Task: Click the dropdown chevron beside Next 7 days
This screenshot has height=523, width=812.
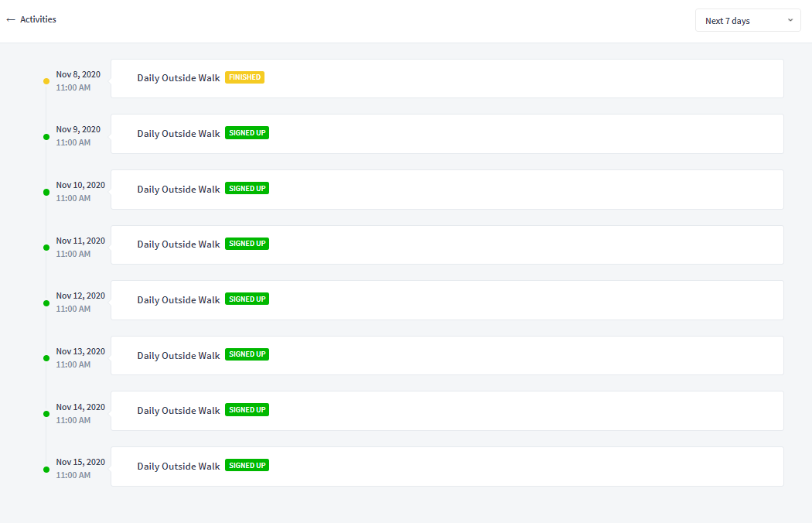Action: [x=790, y=20]
